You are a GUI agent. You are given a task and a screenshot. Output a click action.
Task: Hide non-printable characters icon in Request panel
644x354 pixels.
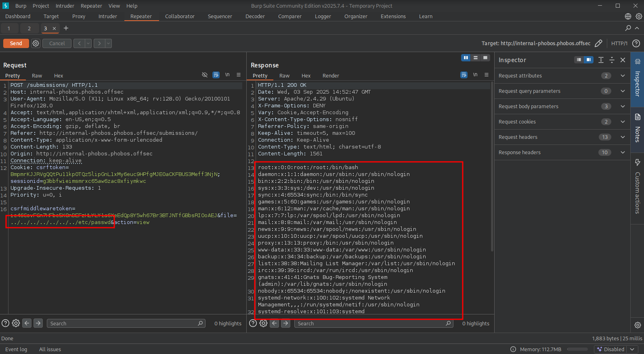click(205, 75)
